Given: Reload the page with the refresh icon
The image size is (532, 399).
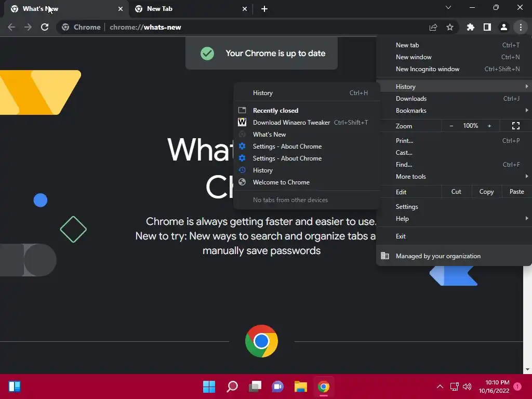Looking at the screenshot, I should pos(45,27).
